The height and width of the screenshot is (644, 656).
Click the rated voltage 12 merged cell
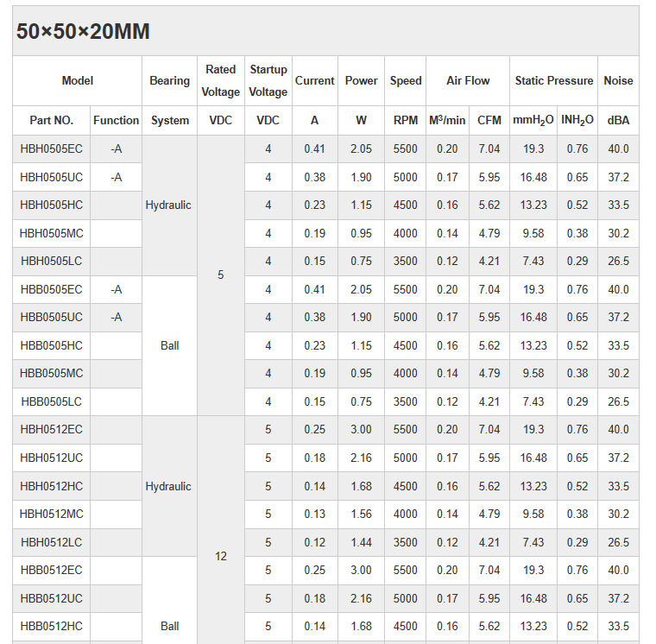[x=221, y=556]
